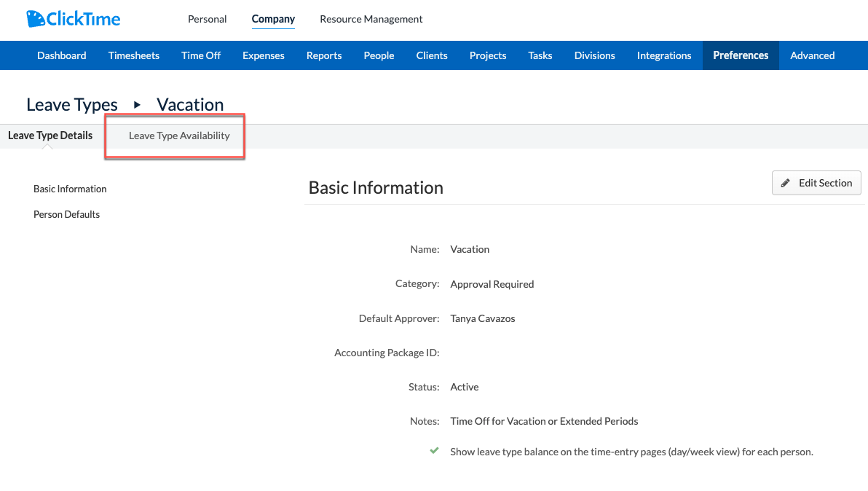Go to the Divisions tab
The height and width of the screenshot is (491, 868).
pyautogui.click(x=594, y=55)
